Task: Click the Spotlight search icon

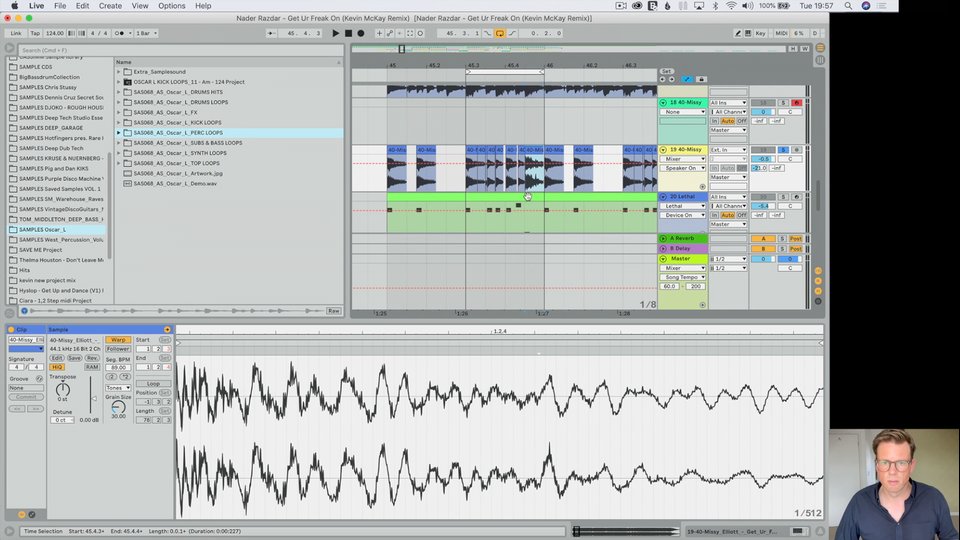Action: (x=848, y=6)
